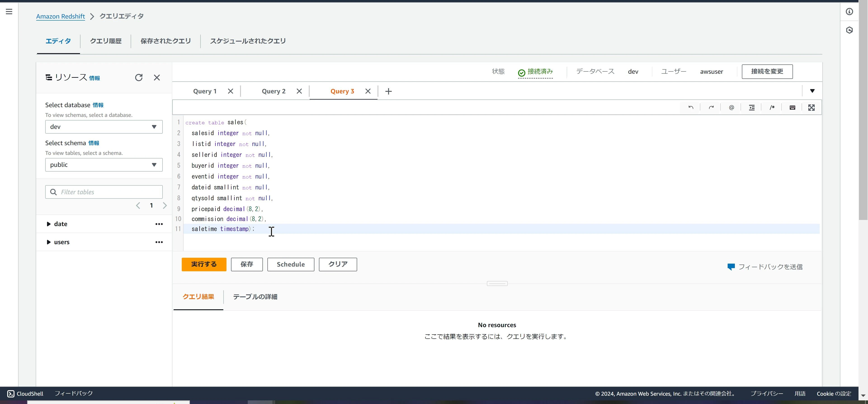Click the results panel resize handle

point(497,284)
